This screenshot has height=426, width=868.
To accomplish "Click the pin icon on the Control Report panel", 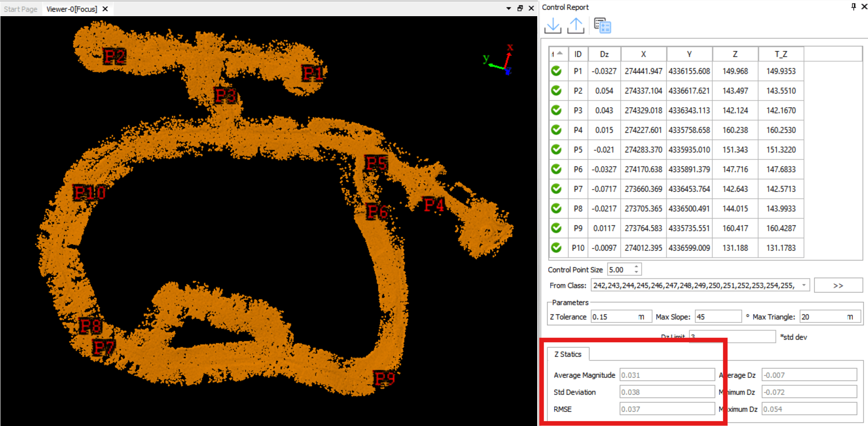I will 853,7.
